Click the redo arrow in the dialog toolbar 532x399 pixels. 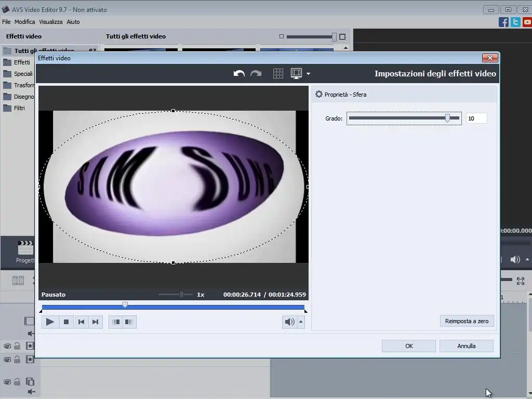[256, 74]
